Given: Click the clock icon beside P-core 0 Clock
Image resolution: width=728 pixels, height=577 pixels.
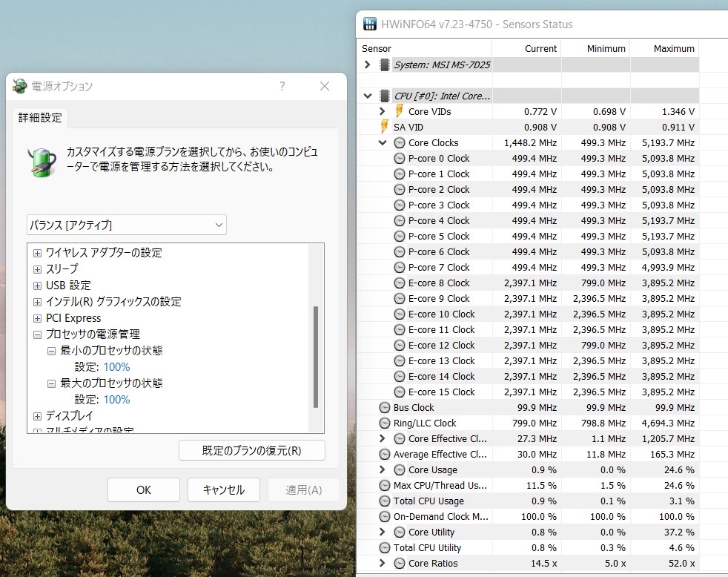Looking at the screenshot, I should [x=400, y=159].
